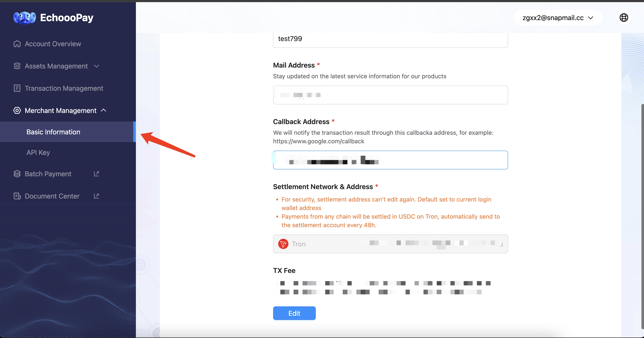Click the blue Edit button
644x338 pixels.
click(x=294, y=313)
